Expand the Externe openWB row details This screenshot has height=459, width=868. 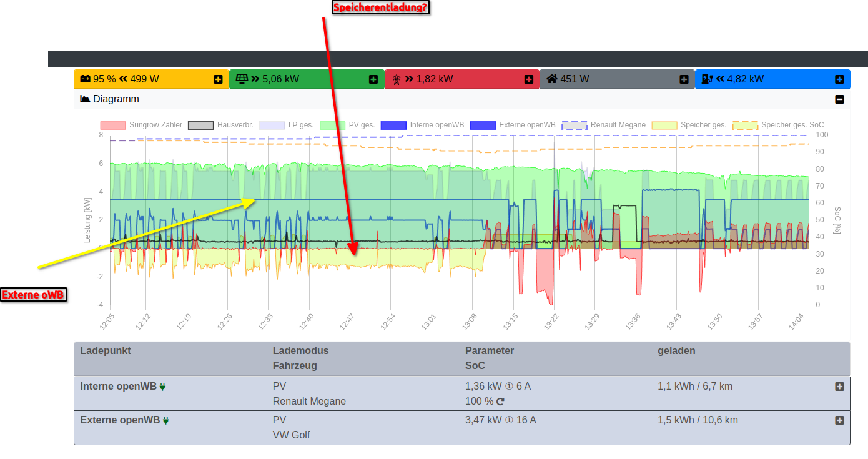point(840,420)
